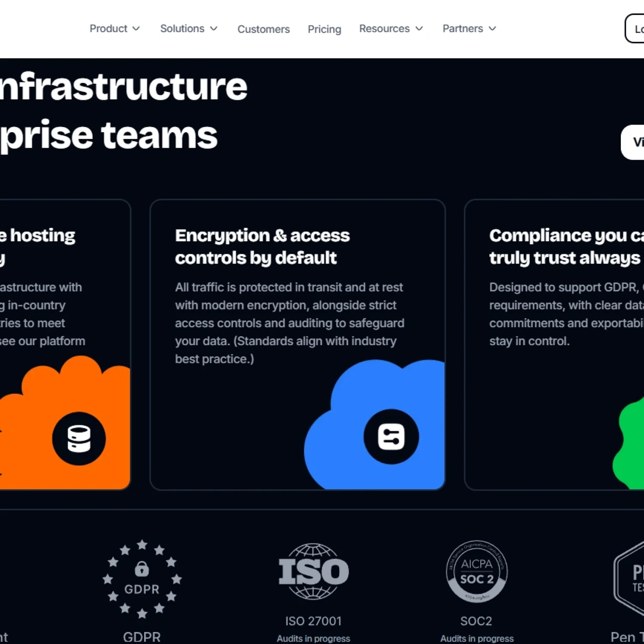Viewport: 644px width, 644px height.
Task: Click the 'GDPR' caption below the badge
Action: coord(142,637)
